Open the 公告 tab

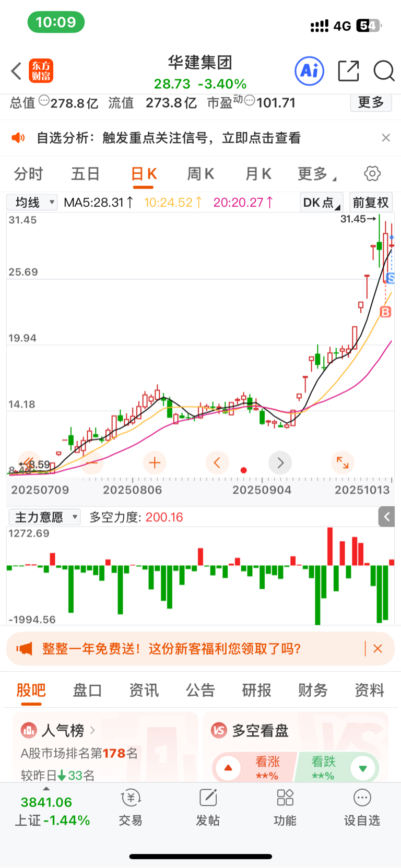pos(200,690)
